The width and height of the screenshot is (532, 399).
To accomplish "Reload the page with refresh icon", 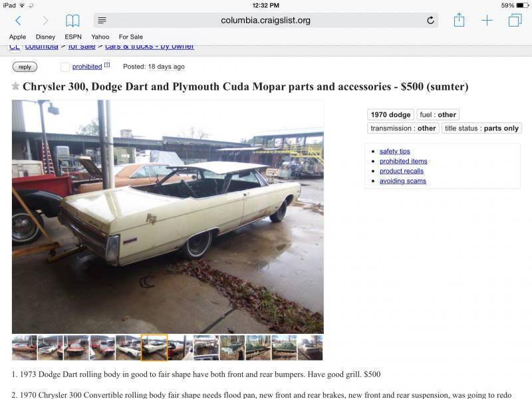I will (x=430, y=21).
